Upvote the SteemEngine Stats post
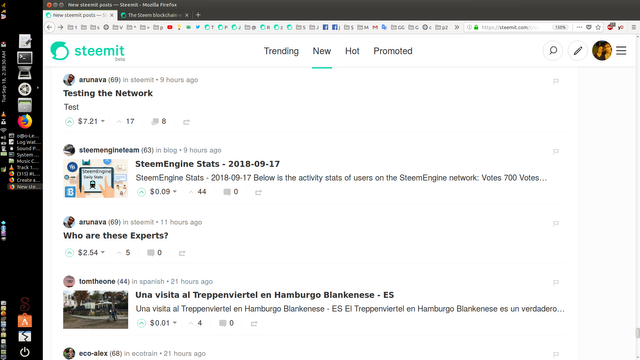The image size is (640, 360). [141, 192]
